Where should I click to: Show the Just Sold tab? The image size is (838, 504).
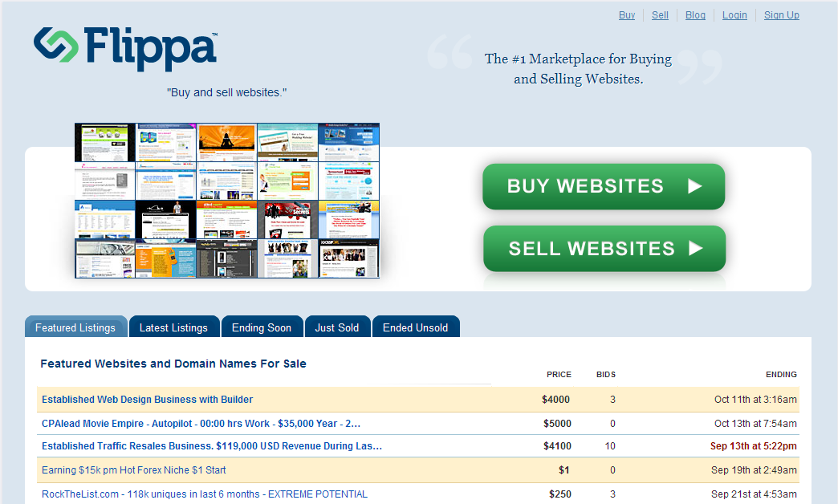coord(337,327)
